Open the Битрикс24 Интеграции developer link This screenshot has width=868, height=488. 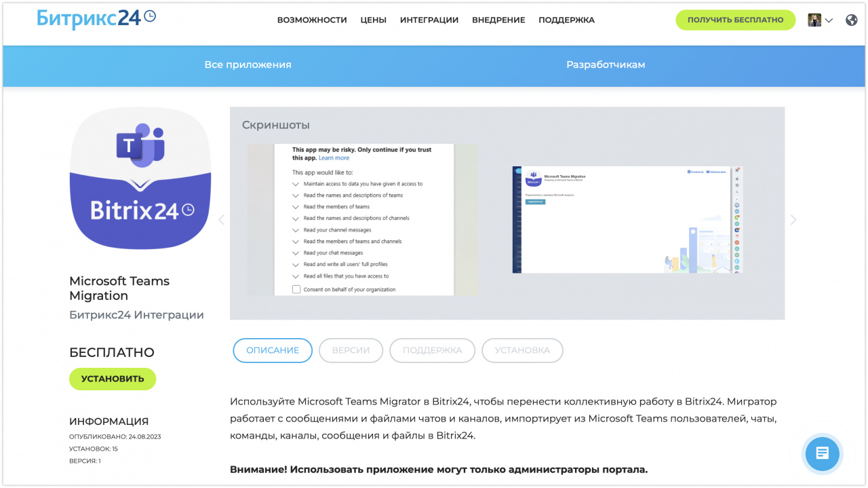pyautogui.click(x=136, y=315)
